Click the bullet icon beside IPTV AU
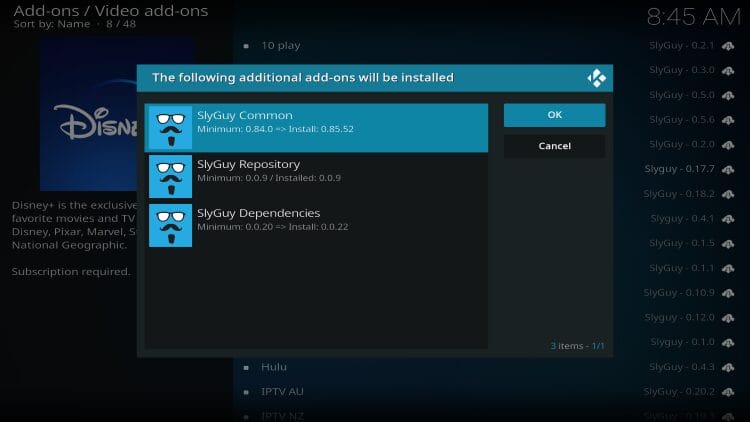Image resolution: width=750 pixels, height=422 pixels. coord(246,392)
